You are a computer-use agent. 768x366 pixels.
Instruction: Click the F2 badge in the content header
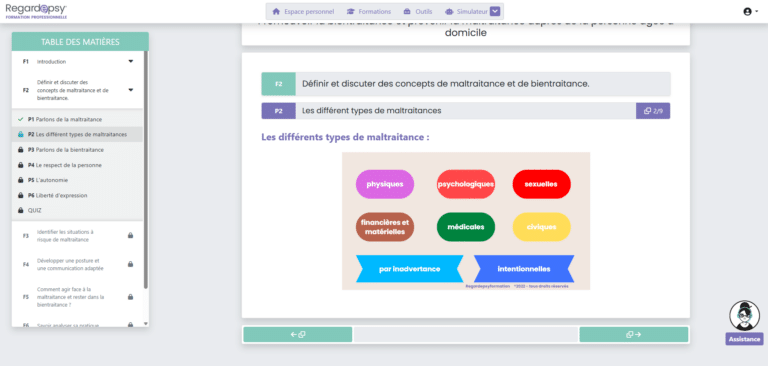(x=278, y=84)
